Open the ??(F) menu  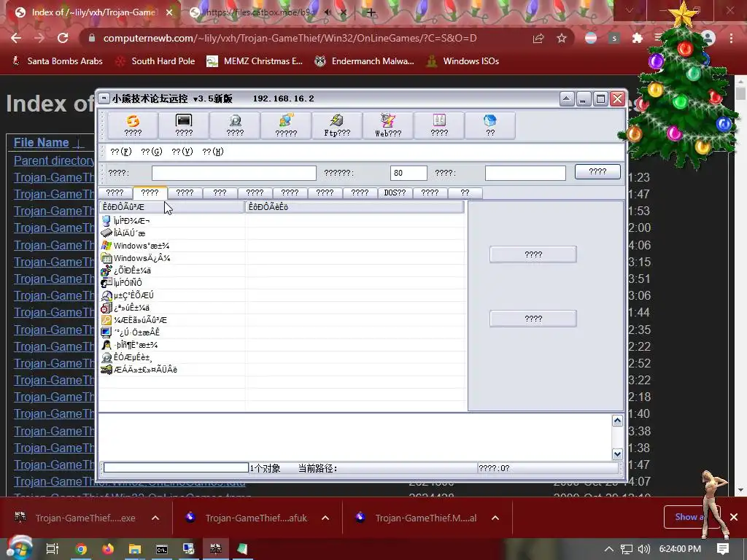point(120,152)
